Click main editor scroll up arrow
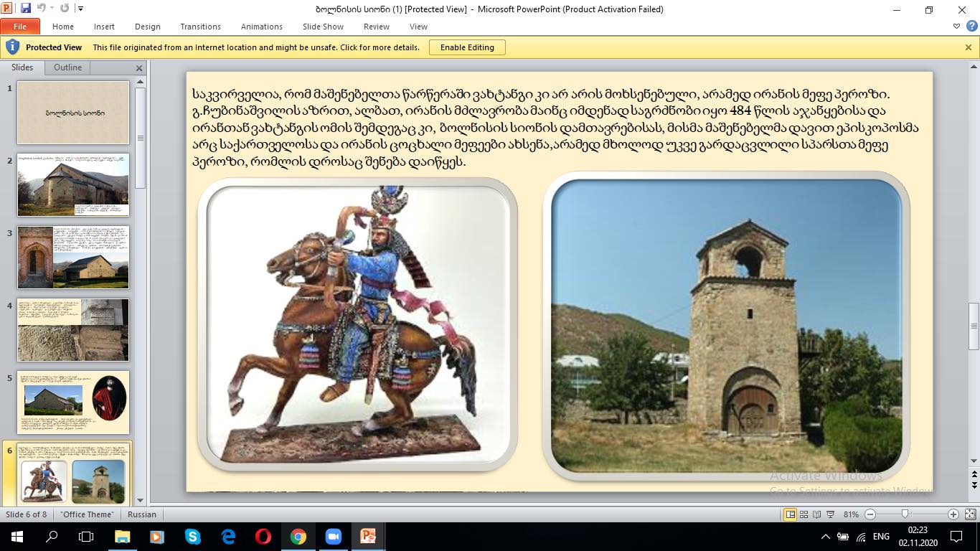The image size is (980, 551). pyautogui.click(x=974, y=66)
